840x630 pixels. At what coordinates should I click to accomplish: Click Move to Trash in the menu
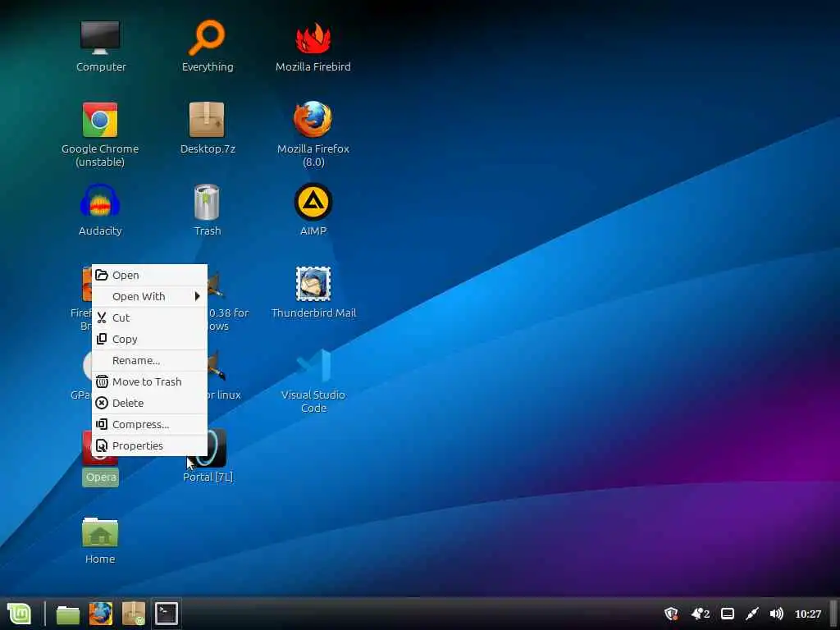149,382
